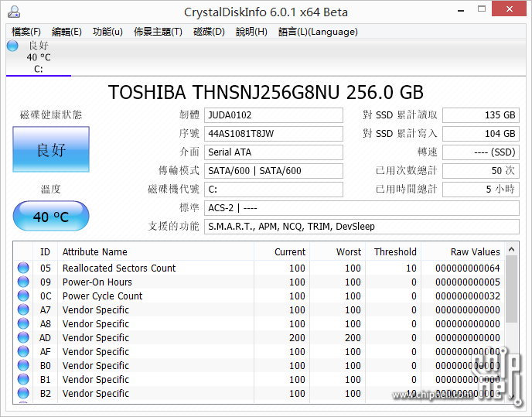Open the 語言(L)(Language) menu
Screen dimensions: 532x417
tap(318, 32)
